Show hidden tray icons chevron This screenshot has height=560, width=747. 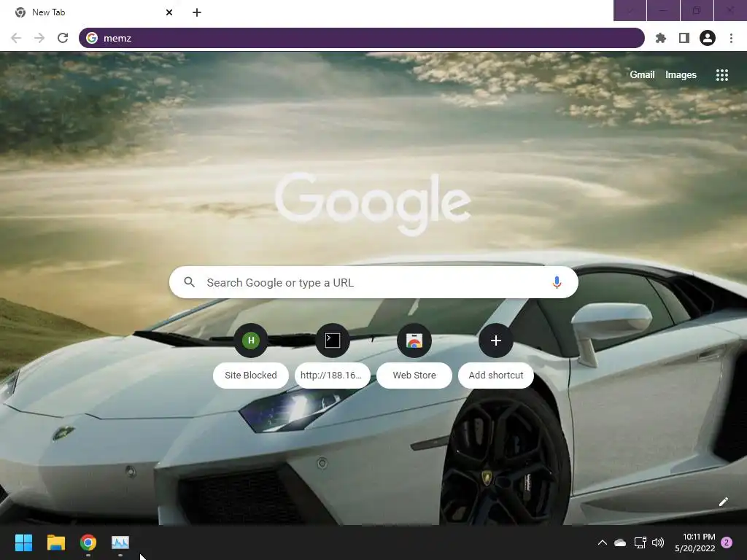[602, 542]
